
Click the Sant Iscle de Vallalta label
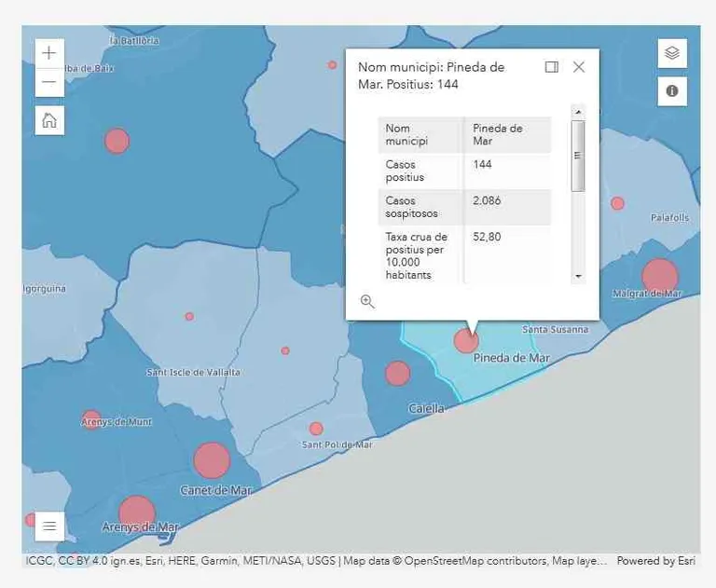[x=193, y=373]
